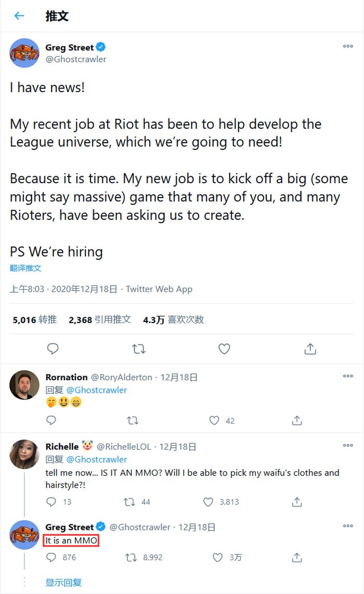Open more options on Richelle's reply
The image size is (364, 594).
pos(348,446)
